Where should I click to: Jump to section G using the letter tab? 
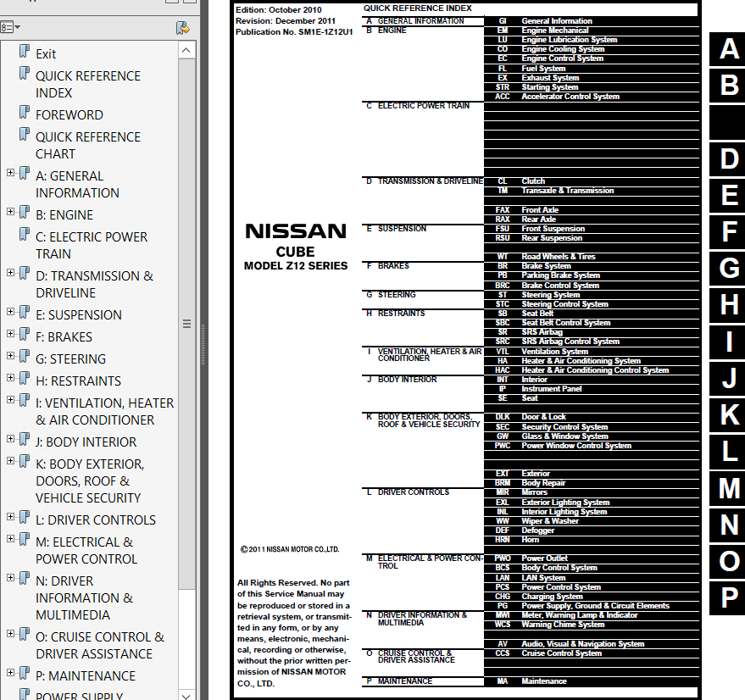[x=728, y=269]
